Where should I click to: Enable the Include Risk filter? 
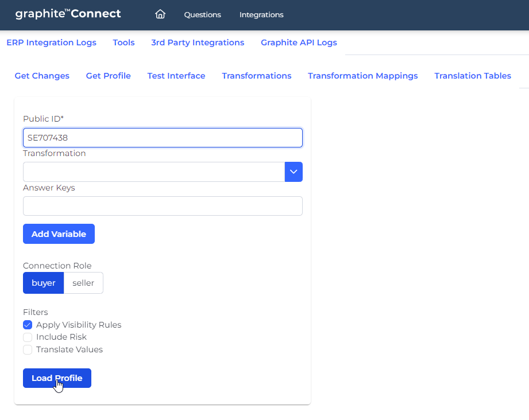(28, 337)
